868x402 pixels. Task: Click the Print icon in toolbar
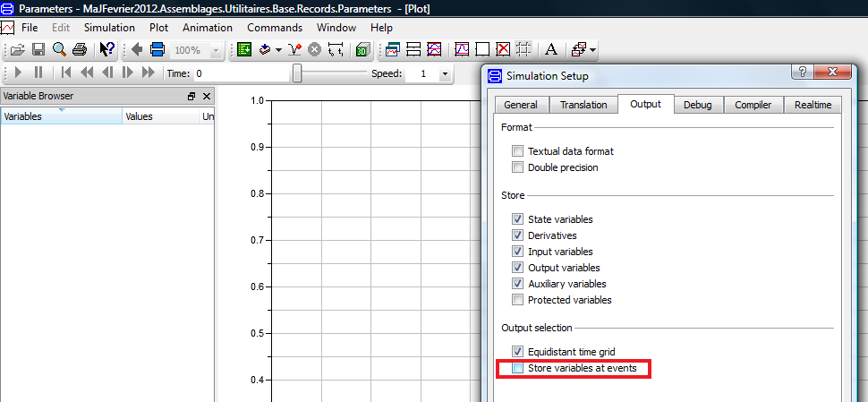[x=80, y=50]
